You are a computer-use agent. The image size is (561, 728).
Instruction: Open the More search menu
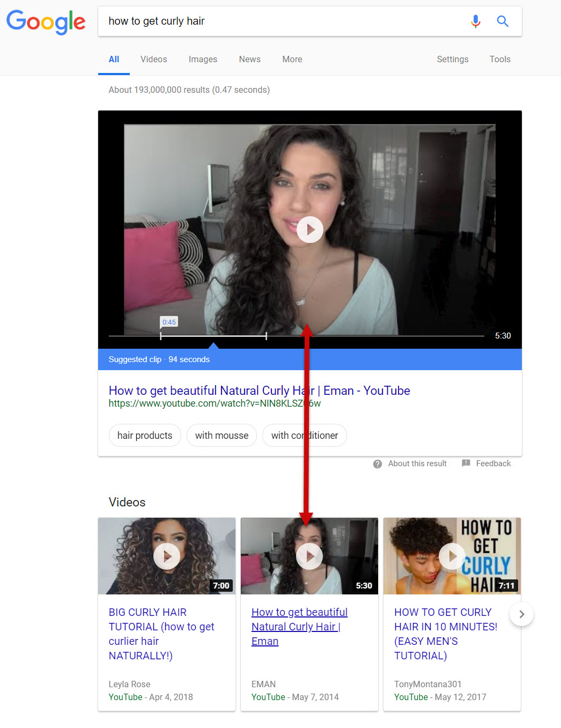[292, 60]
